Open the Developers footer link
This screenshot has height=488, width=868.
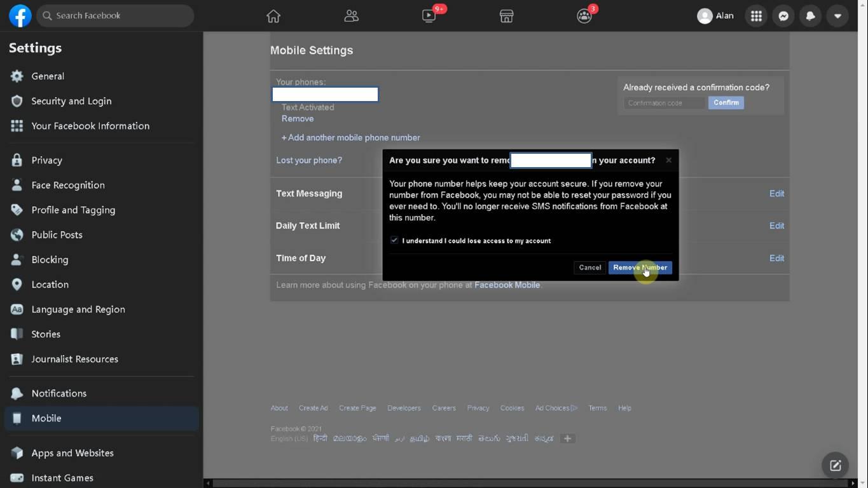pos(404,408)
